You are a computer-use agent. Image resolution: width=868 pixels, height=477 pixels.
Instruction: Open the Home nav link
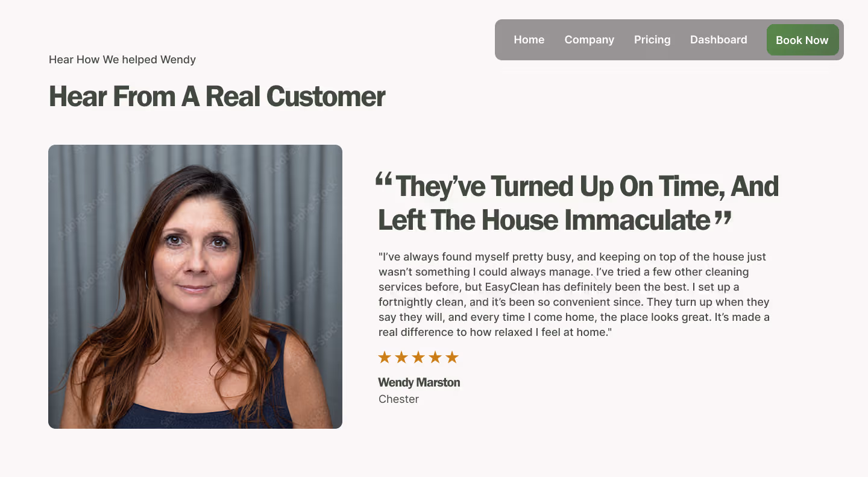[x=529, y=40]
